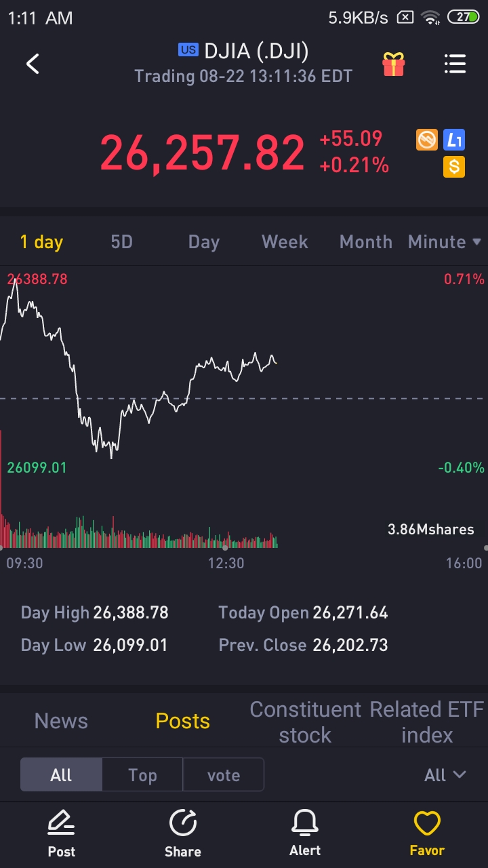Viewport: 488px width, 868px height.
Task: Select the All posts filter segment
Action: click(61, 775)
